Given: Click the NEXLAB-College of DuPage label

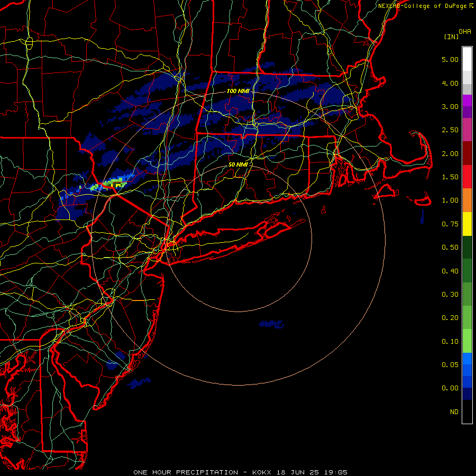Looking at the screenshot, I should pos(423,6).
